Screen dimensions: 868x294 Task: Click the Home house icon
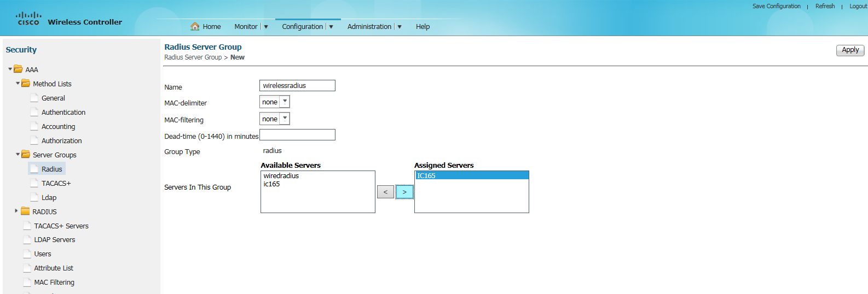(x=195, y=26)
